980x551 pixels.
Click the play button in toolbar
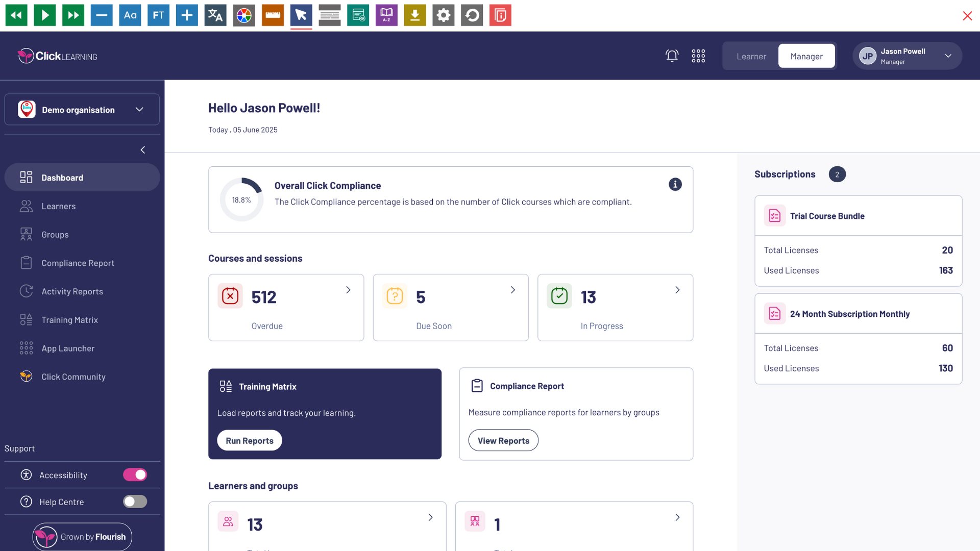click(45, 15)
